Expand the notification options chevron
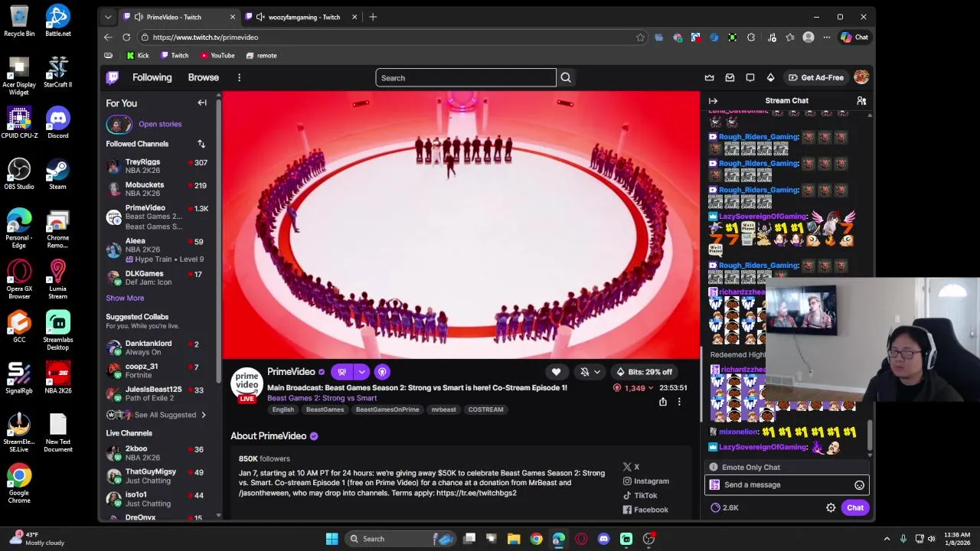Screen dimensions: 980x551 (x=597, y=372)
